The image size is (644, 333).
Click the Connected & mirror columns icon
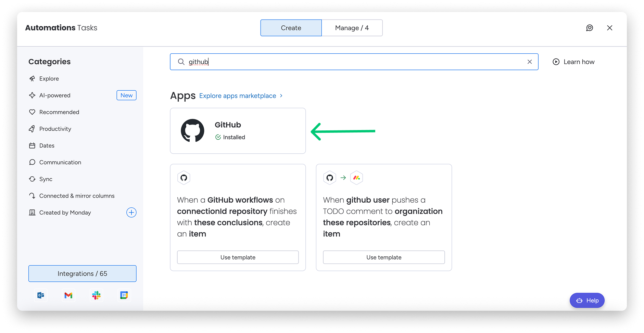(x=32, y=196)
